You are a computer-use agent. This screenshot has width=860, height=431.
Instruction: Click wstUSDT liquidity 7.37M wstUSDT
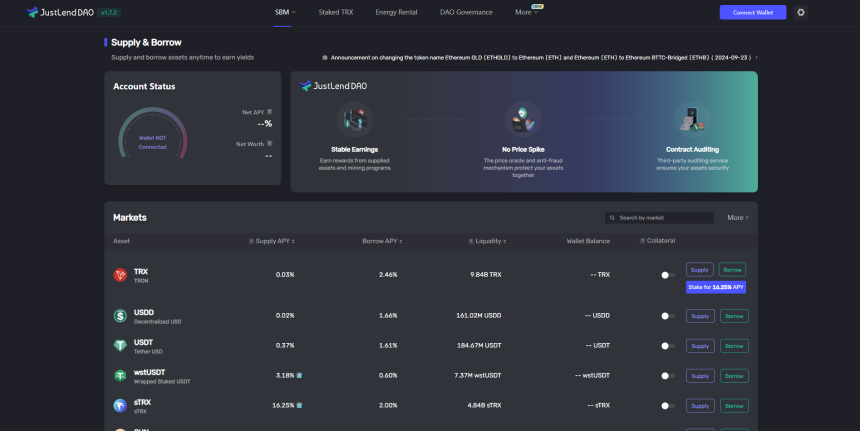point(478,376)
